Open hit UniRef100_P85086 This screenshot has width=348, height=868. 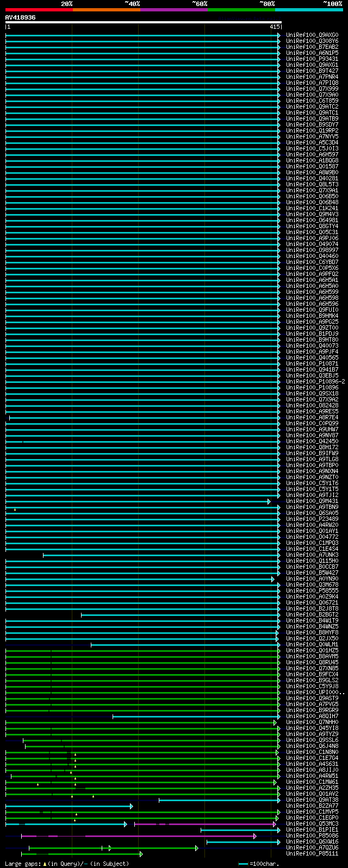point(312,836)
